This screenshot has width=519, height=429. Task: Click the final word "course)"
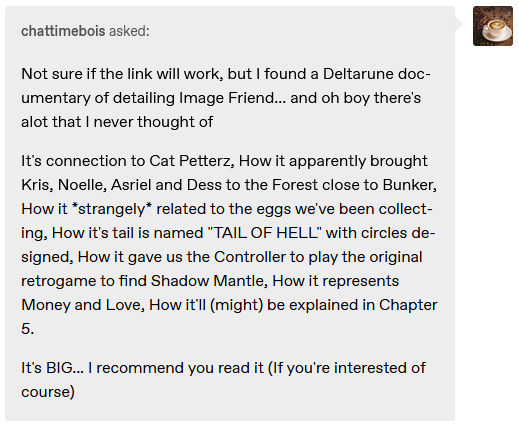[48, 392]
